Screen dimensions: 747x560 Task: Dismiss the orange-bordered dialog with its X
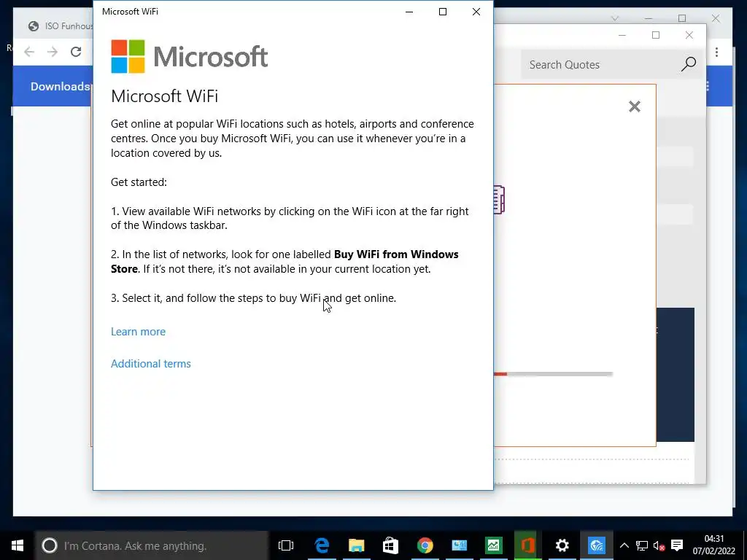click(x=635, y=106)
